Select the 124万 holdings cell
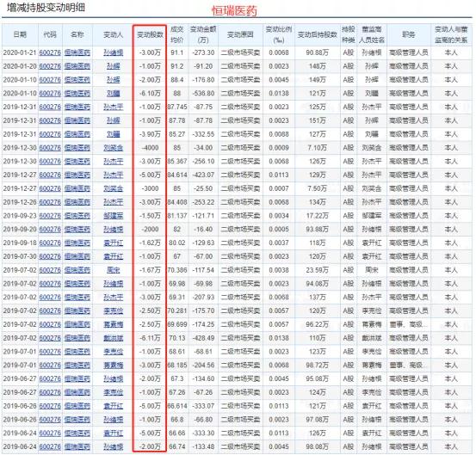 pos(318,392)
